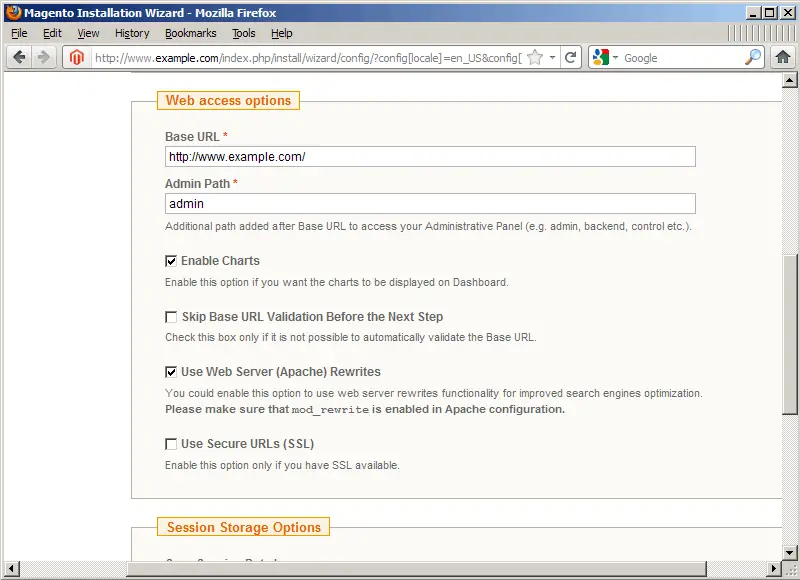Click the "Admin Path" field label

(197, 184)
